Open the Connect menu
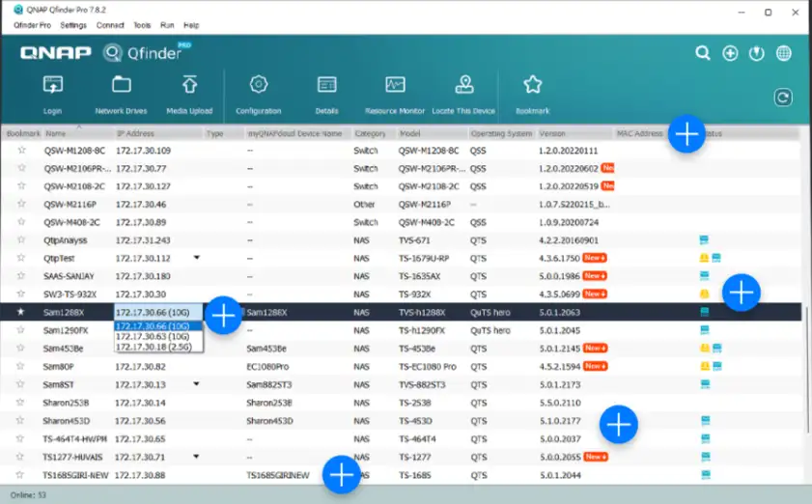 [x=110, y=25]
